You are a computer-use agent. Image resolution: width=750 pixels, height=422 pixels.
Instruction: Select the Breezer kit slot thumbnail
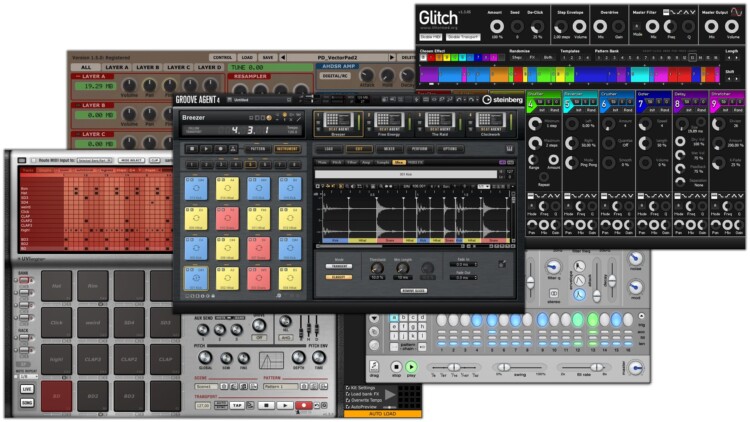[x=338, y=122]
